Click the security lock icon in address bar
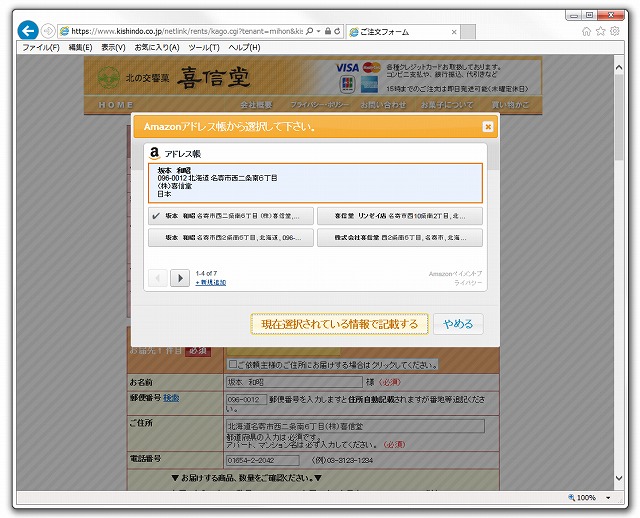The width and height of the screenshot is (640, 518). (x=328, y=31)
